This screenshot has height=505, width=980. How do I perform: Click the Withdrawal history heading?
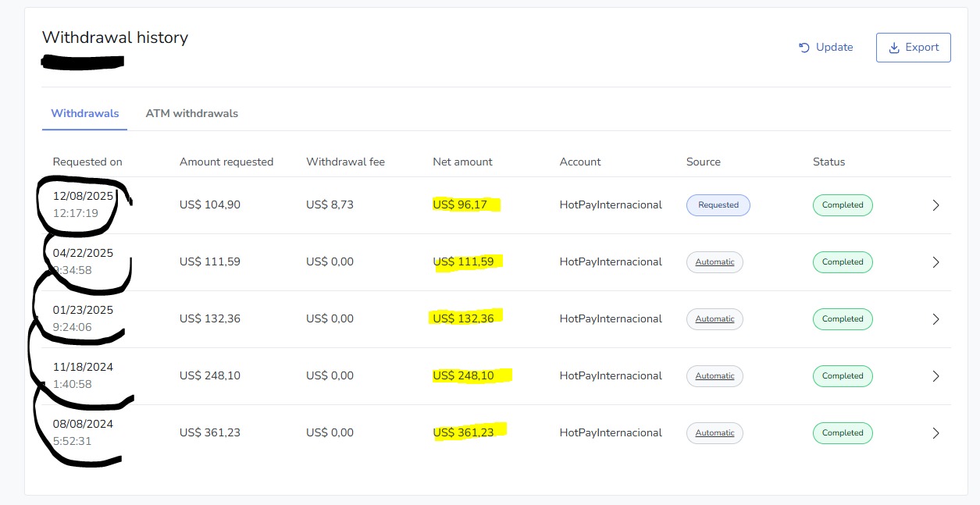pyautogui.click(x=115, y=37)
